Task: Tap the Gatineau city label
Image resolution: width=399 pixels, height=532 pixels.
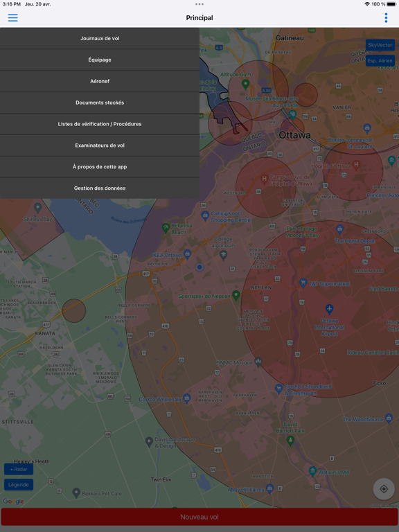Action: click(x=290, y=38)
